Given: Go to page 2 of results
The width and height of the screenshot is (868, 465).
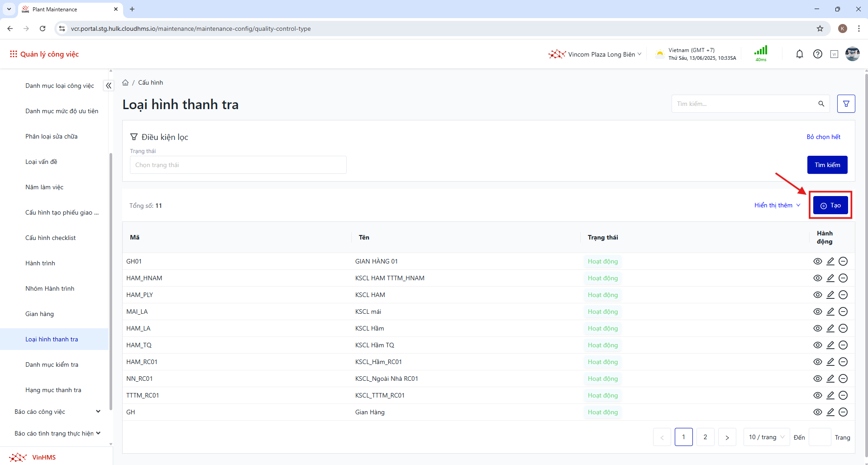Looking at the screenshot, I should (x=705, y=437).
